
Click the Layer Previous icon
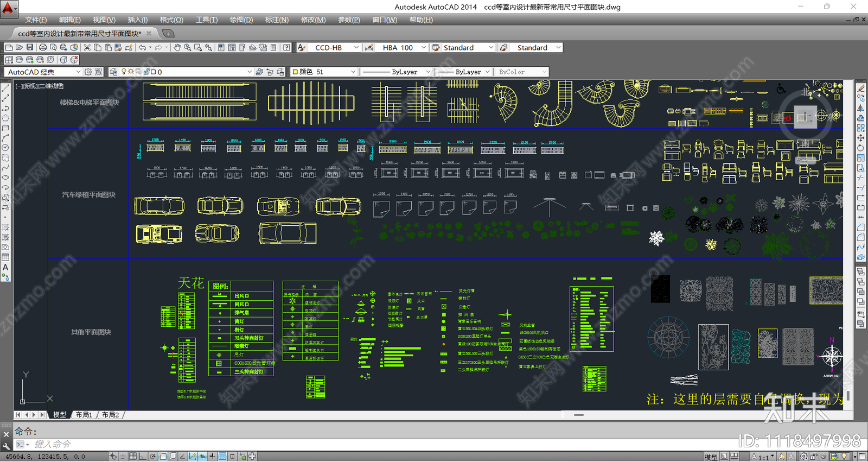pos(270,72)
